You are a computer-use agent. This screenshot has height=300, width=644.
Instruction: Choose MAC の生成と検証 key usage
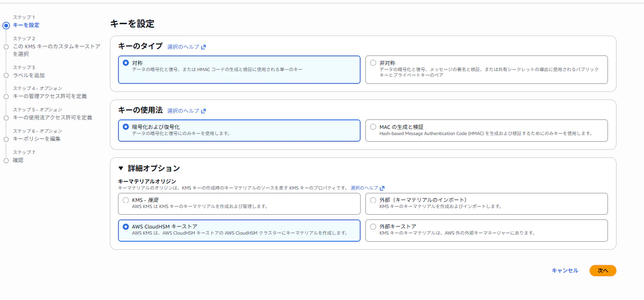pyautogui.click(x=373, y=127)
